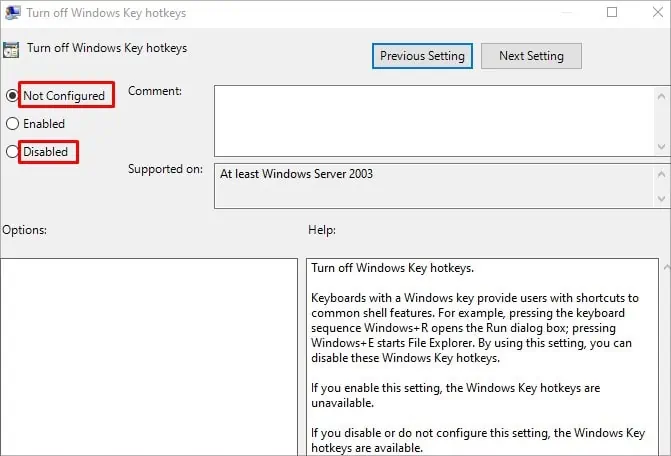Set the policy to Disabled

[12, 152]
